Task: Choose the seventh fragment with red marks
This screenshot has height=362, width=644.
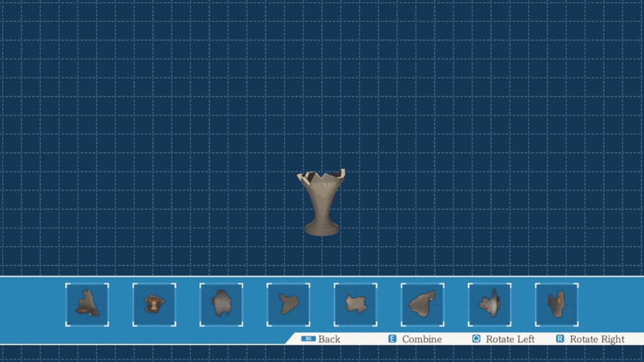Action: point(489,305)
